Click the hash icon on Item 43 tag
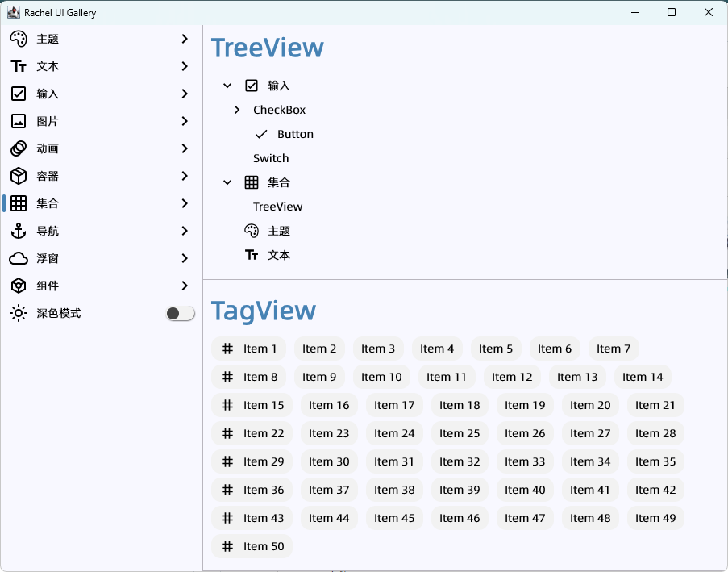This screenshot has width=728, height=572. pos(227,518)
